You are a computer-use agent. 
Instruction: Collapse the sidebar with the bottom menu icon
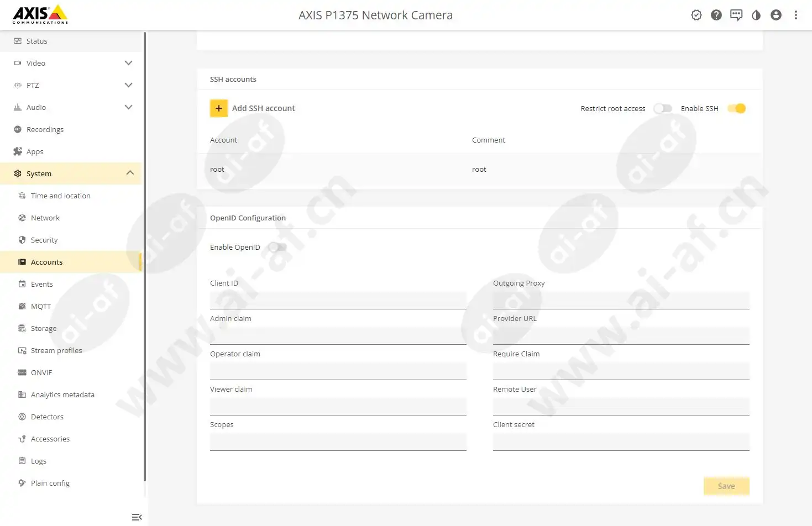click(x=137, y=517)
